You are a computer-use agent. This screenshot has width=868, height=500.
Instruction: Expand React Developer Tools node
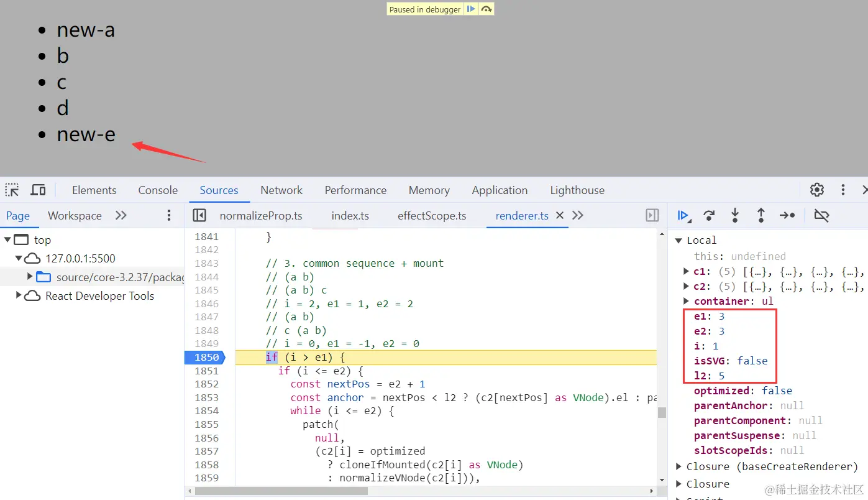point(19,295)
